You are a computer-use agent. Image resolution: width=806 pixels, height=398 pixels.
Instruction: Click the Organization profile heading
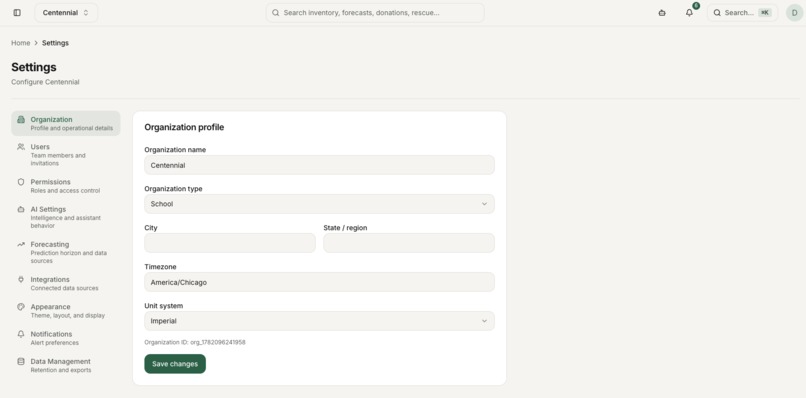(x=184, y=128)
